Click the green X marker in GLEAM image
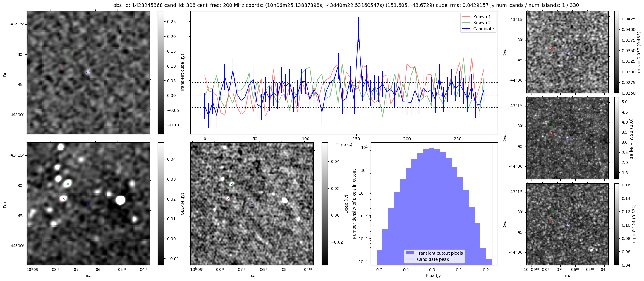The image size is (644, 281). click(x=68, y=184)
